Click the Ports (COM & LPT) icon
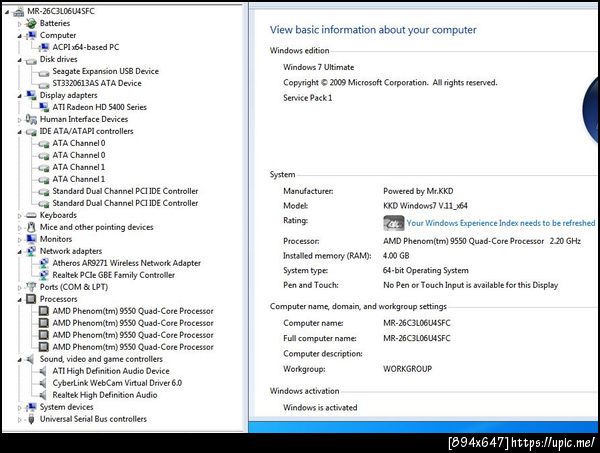Screen dimensions: 600x453 pyautogui.click(x=31, y=287)
